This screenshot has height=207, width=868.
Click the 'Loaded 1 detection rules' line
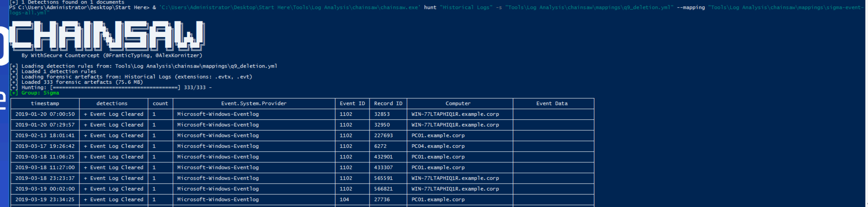pos(59,72)
